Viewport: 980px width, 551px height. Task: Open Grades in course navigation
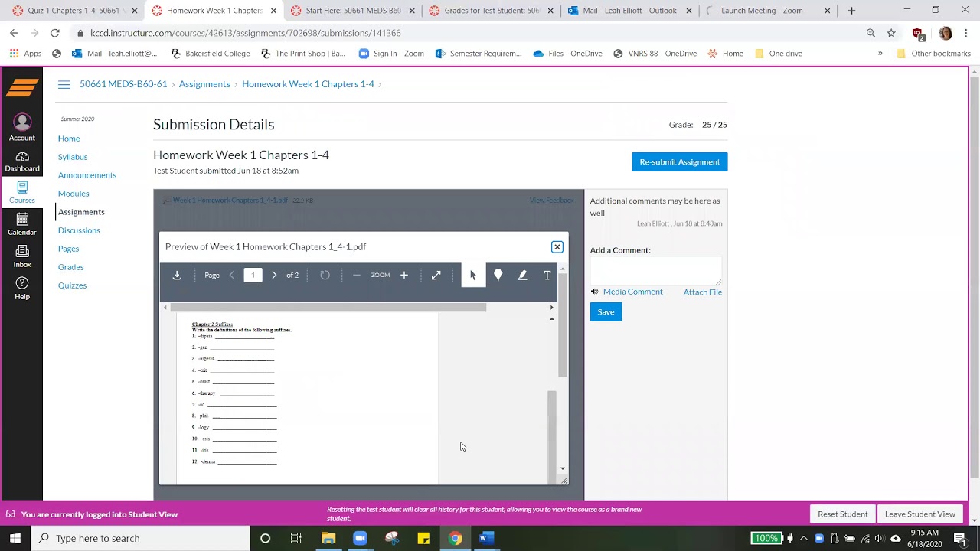point(71,267)
